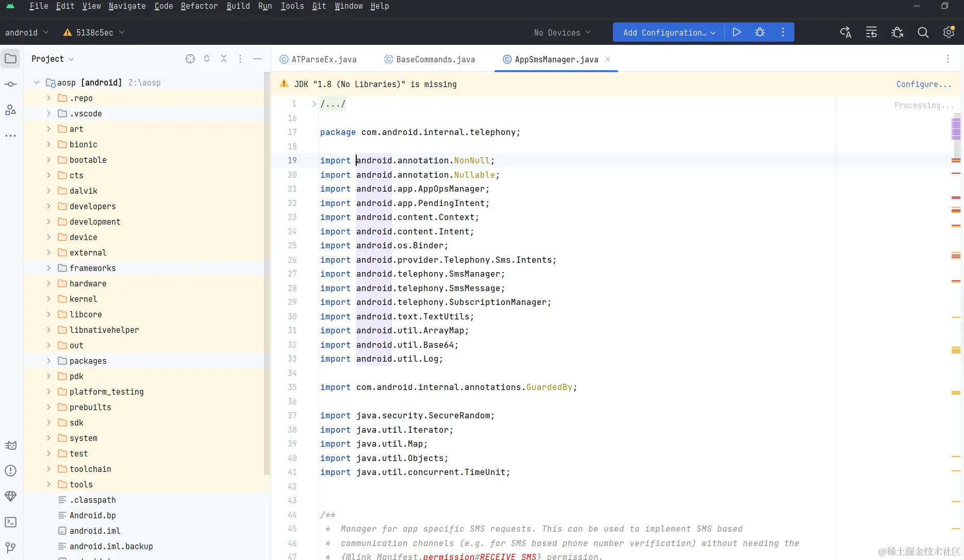Switch to ATParseEx.java tab
Screen dimensions: 964x560
click(318, 59)
